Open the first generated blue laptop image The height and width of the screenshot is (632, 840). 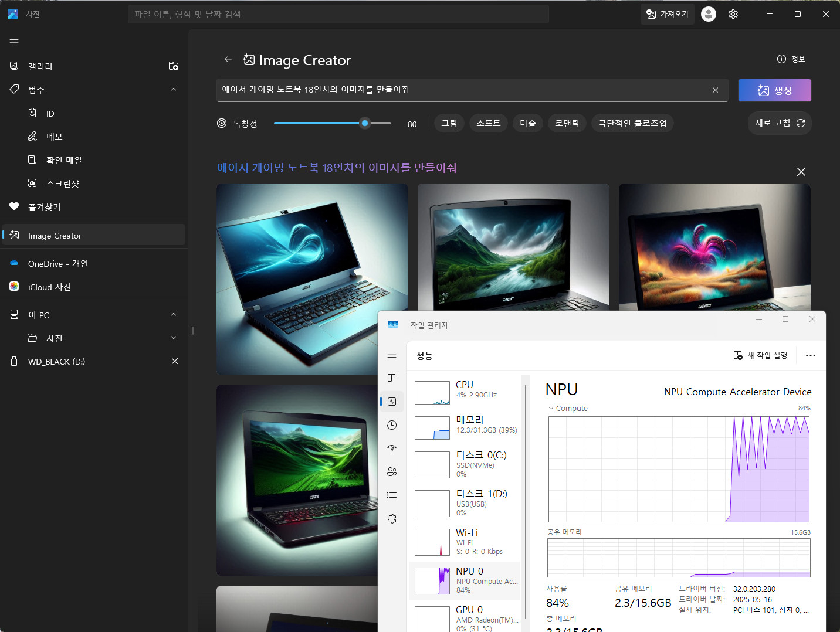pyautogui.click(x=312, y=279)
